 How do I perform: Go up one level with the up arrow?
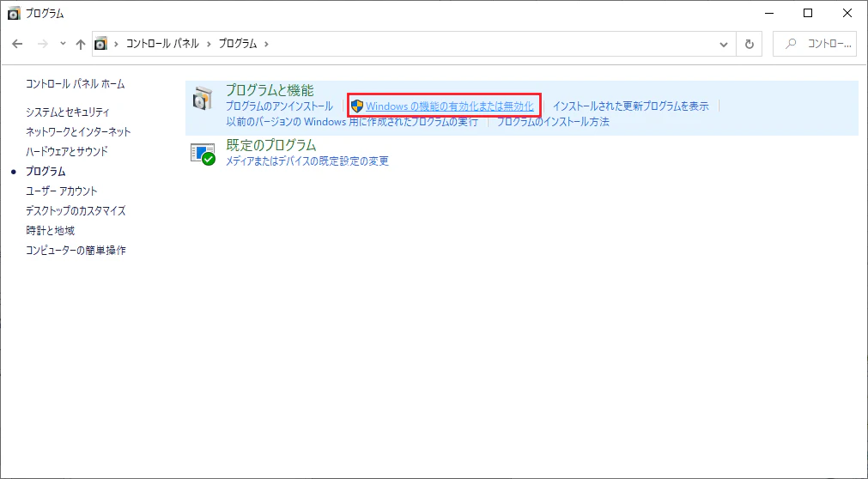tap(81, 45)
